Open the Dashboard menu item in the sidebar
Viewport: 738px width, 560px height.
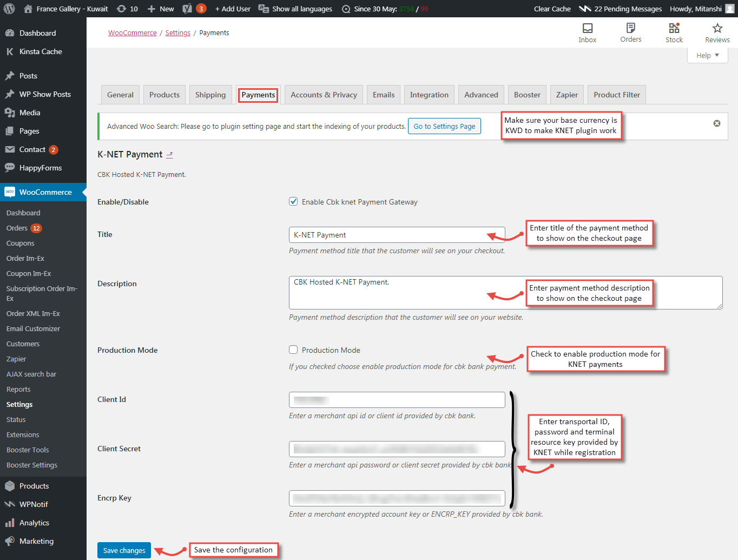(x=43, y=33)
